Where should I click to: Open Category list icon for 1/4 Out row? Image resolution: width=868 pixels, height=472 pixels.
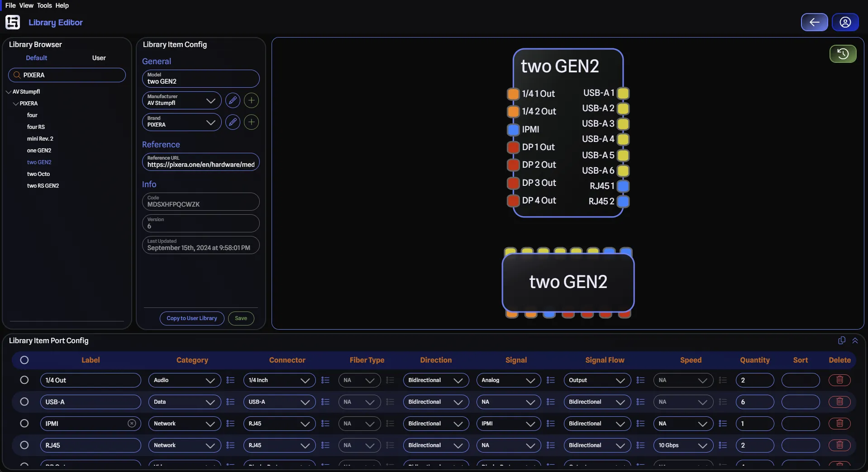[x=230, y=380]
